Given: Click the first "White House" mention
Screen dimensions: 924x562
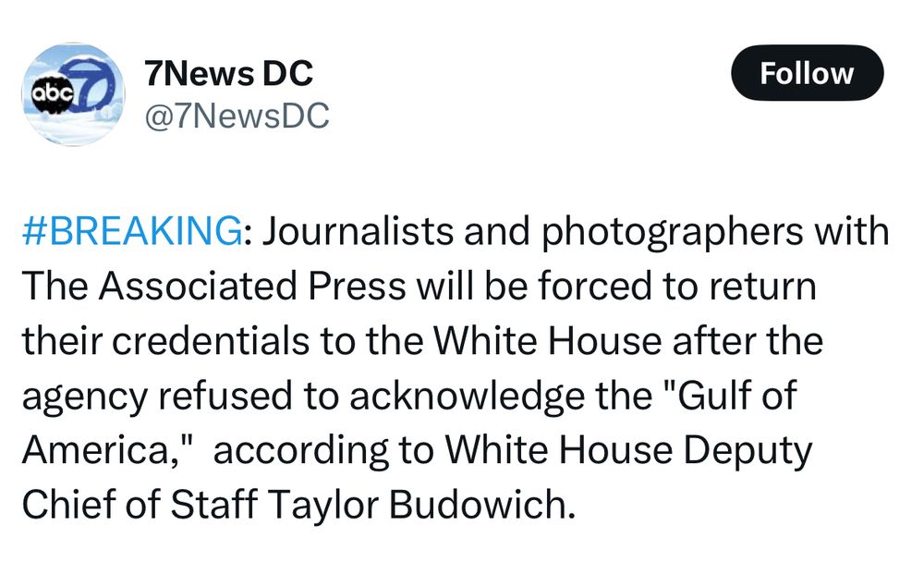Looking at the screenshot, I should click(547, 341).
